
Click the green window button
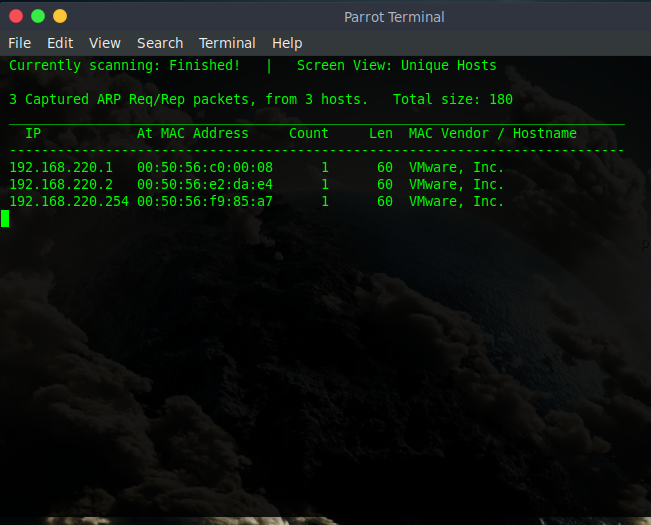38,16
